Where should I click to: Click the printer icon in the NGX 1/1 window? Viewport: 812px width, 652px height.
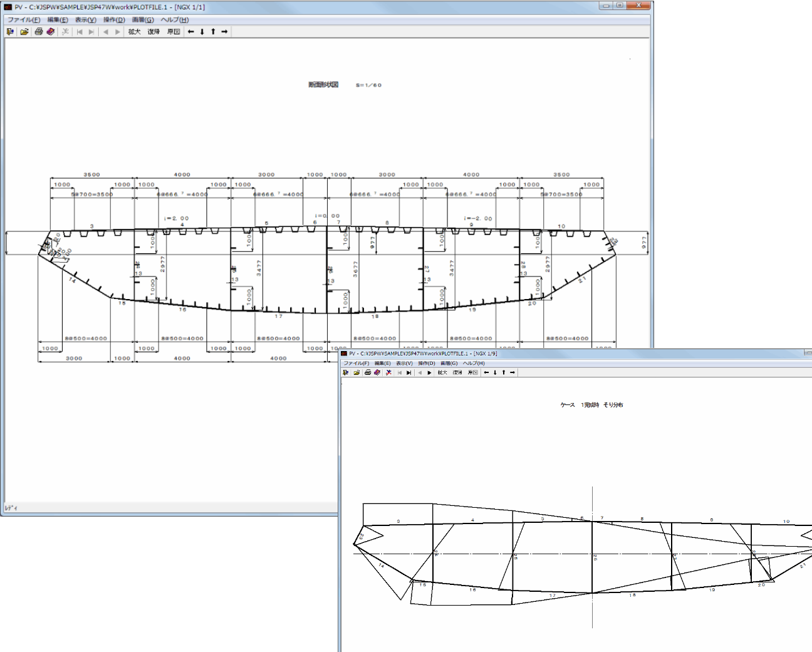coord(39,31)
